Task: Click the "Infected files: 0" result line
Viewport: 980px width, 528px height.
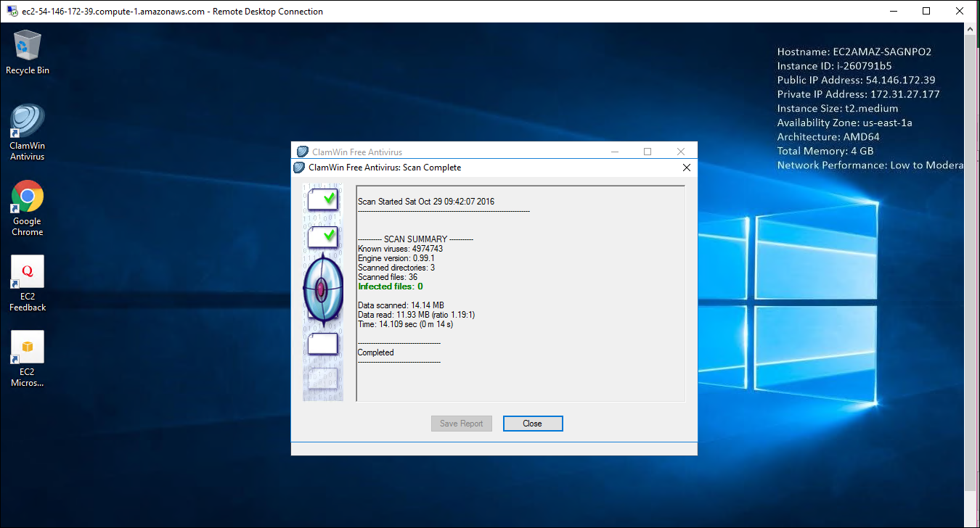Action: (x=391, y=286)
